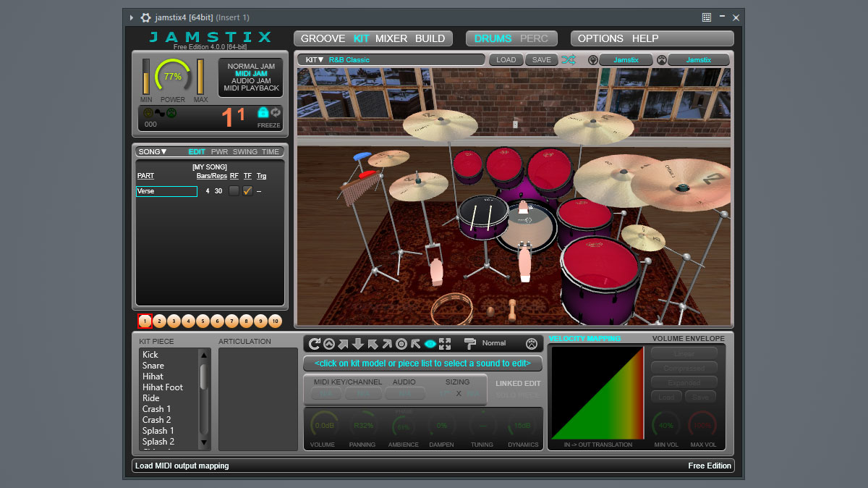Click the POWER 77% knob
This screenshot has height=488, width=868.
[x=173, y=76]
